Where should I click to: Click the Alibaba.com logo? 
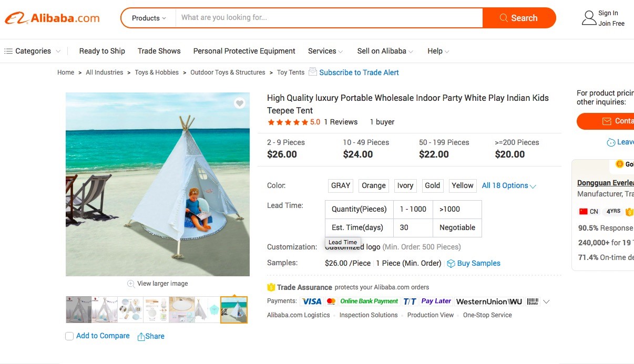tap(53, 18)
